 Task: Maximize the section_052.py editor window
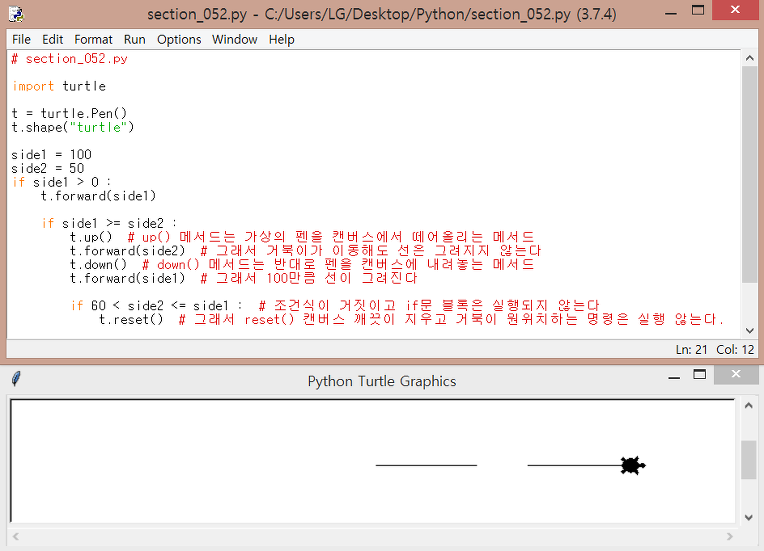point(698,11)
